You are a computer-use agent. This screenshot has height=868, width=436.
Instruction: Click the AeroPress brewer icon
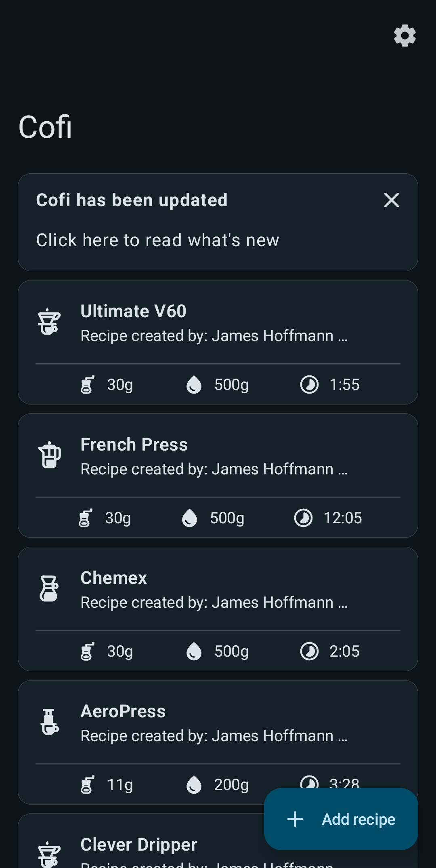[x=49, y=722]
